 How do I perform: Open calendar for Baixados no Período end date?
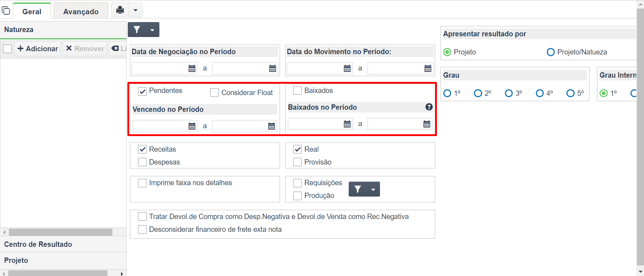[x=427, y=124]
